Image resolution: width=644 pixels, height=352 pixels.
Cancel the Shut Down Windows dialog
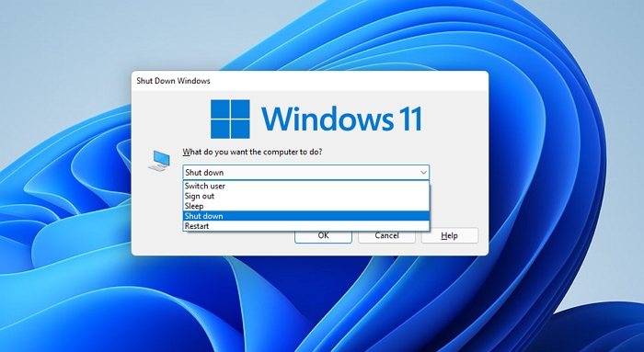386,237
